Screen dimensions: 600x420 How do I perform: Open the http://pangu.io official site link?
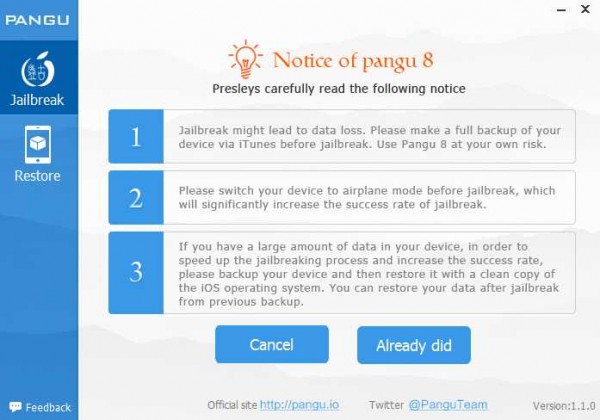tap(298, 405)
